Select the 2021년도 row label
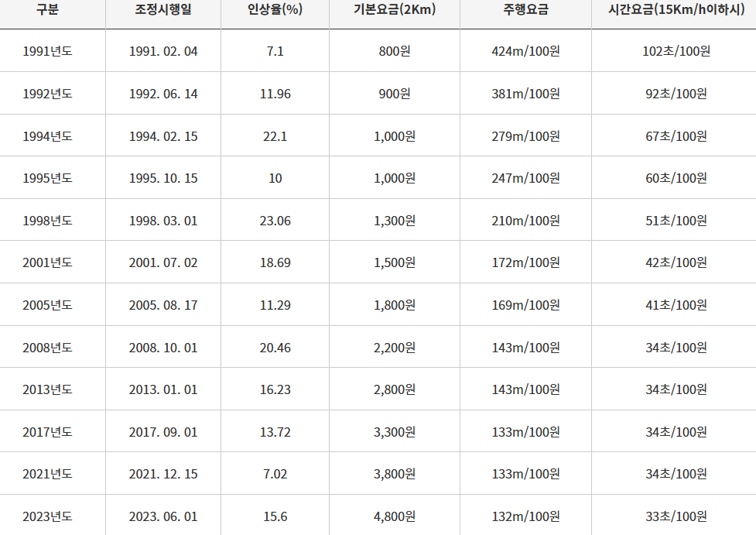Screen dimensions: 756x535 coord(47,474)
